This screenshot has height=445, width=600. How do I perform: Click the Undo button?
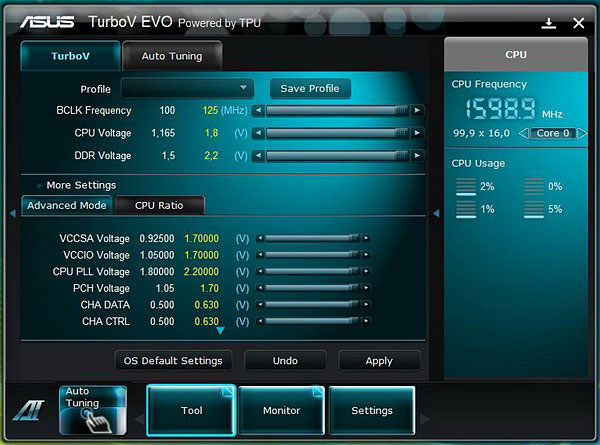tap(285, 360)
